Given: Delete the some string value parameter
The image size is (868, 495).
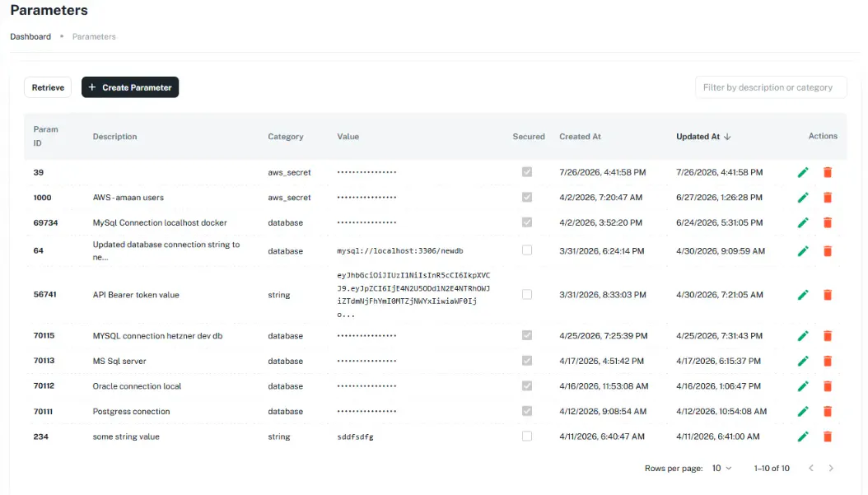Looking at the screenshot, I should tap(828, 437).
